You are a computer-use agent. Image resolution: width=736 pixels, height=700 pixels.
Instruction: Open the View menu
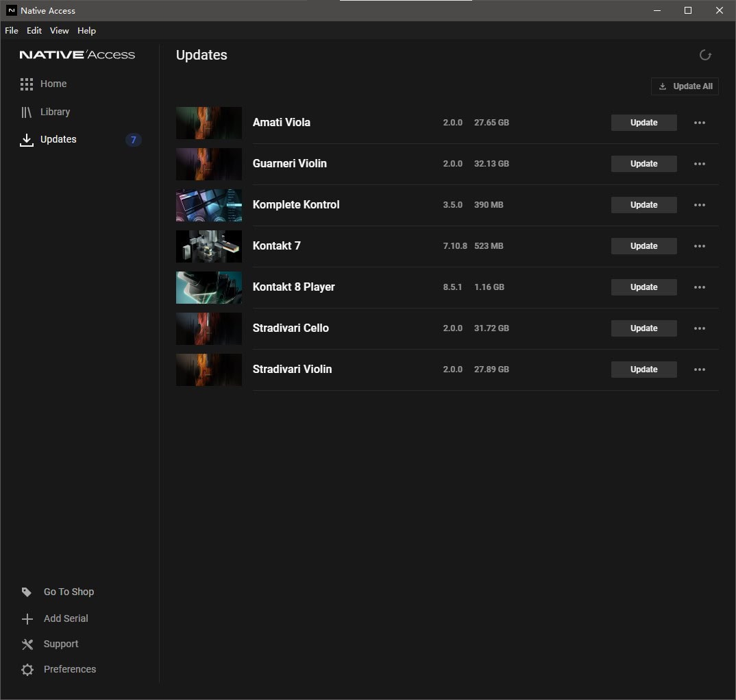pyautogui.click(x=60, y=31)
